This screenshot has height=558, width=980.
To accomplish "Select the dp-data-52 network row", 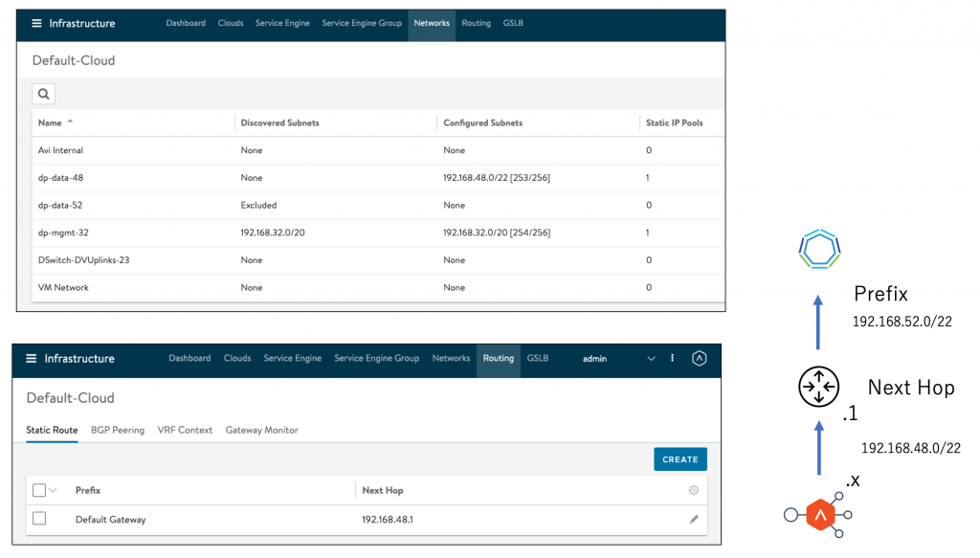I will pos(379,205).
